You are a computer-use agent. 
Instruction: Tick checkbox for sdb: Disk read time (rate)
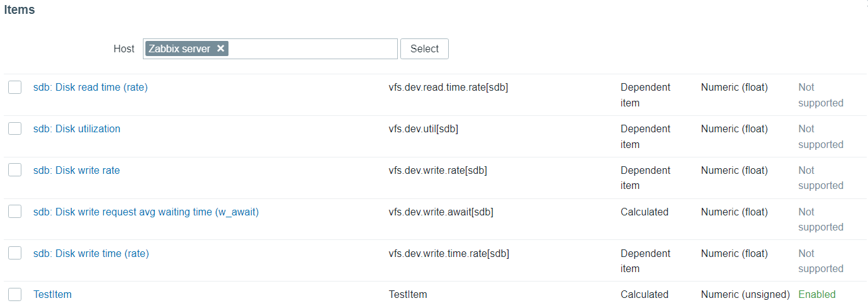pos(15,88)
